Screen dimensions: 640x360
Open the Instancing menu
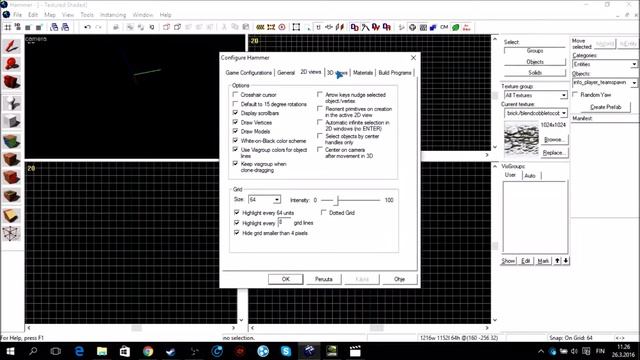click(x=113, y=15)
